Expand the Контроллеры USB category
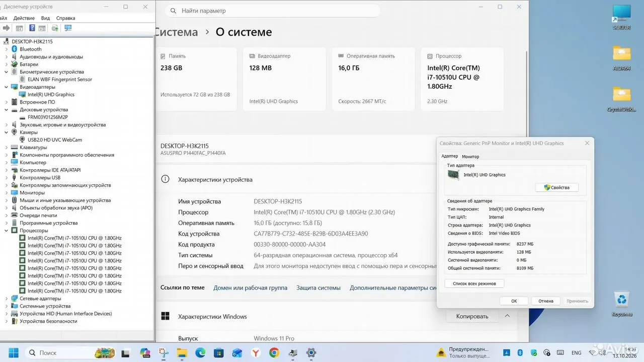644x362 pixels. (x=6, y=177)
